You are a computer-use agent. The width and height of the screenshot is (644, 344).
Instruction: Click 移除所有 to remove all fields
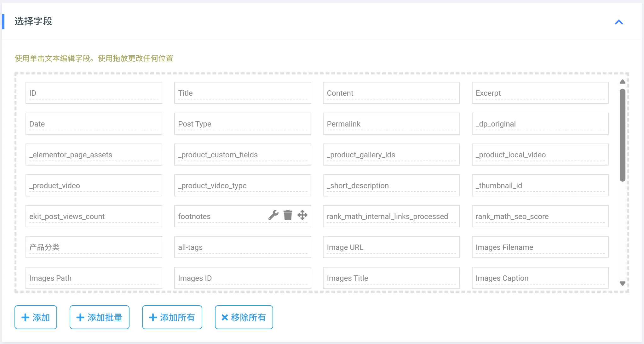244,317
